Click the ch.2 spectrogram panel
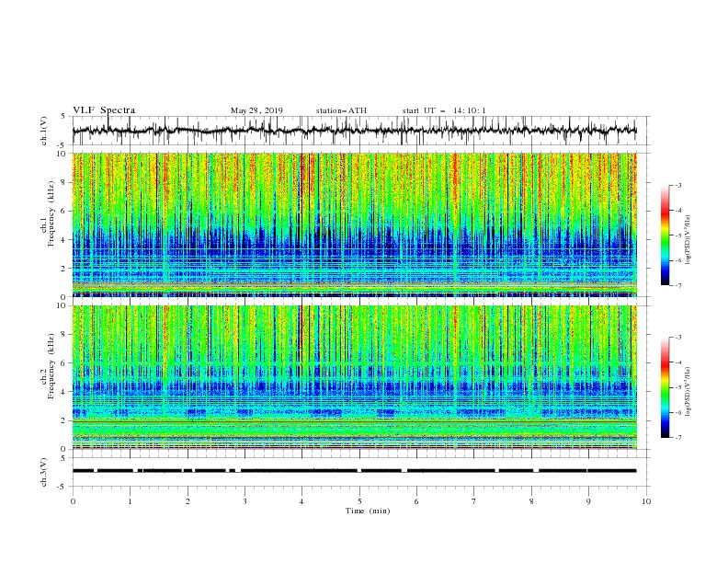The width and height of the screenshot is (728, 563). point(354,377)
